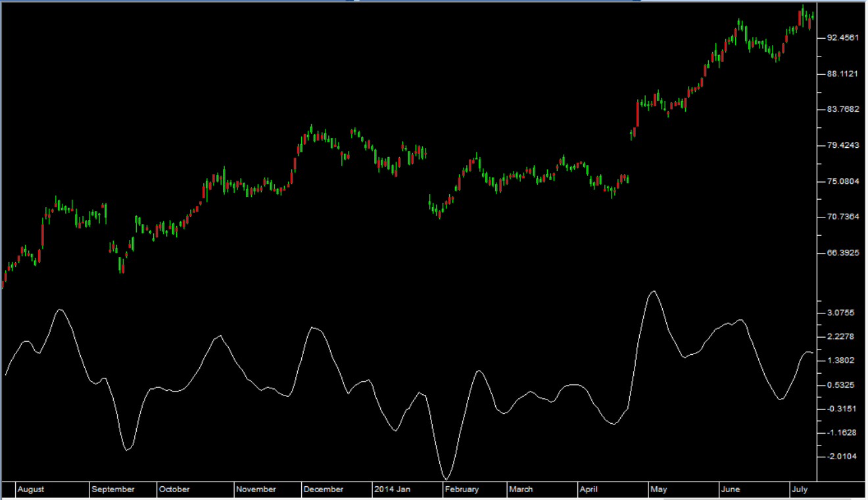Click the September label on the date axis
Screen dimensions: 868x500
113,489
